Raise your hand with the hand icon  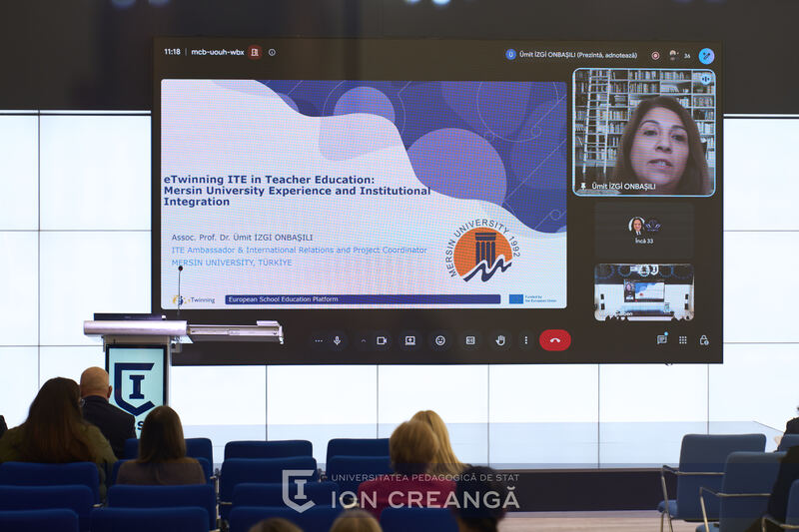pyautogui.click(x=500, y=340)
